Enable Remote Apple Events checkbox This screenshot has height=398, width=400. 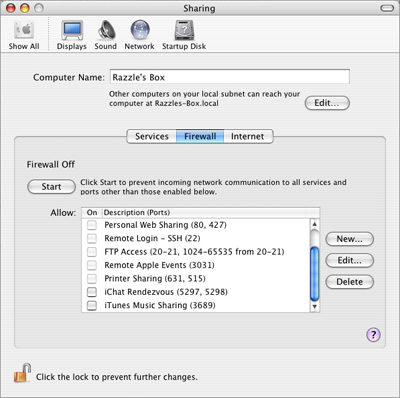[92, 265]
